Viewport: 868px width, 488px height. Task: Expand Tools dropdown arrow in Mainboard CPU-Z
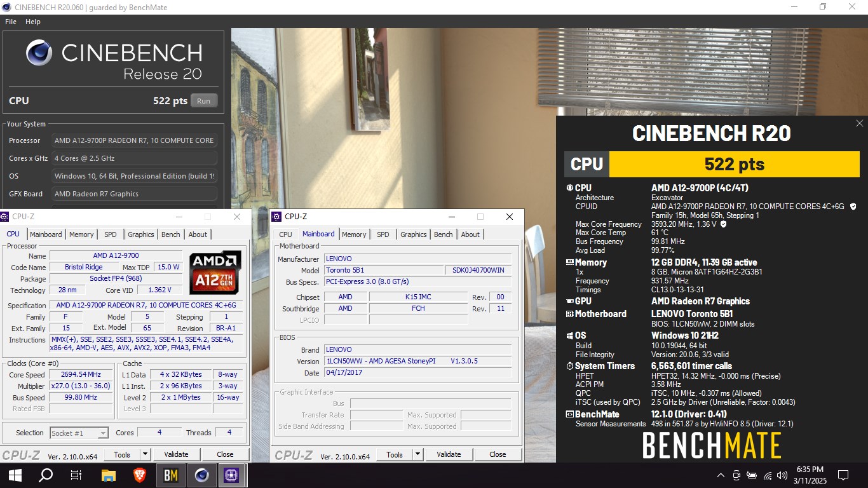tap(417, 454)
